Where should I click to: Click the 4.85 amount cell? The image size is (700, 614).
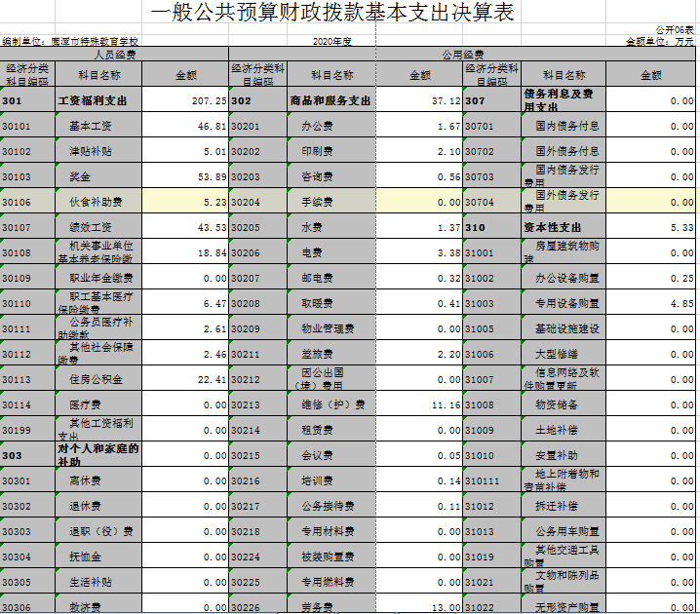pyautogui.click(x=650, y=302)
